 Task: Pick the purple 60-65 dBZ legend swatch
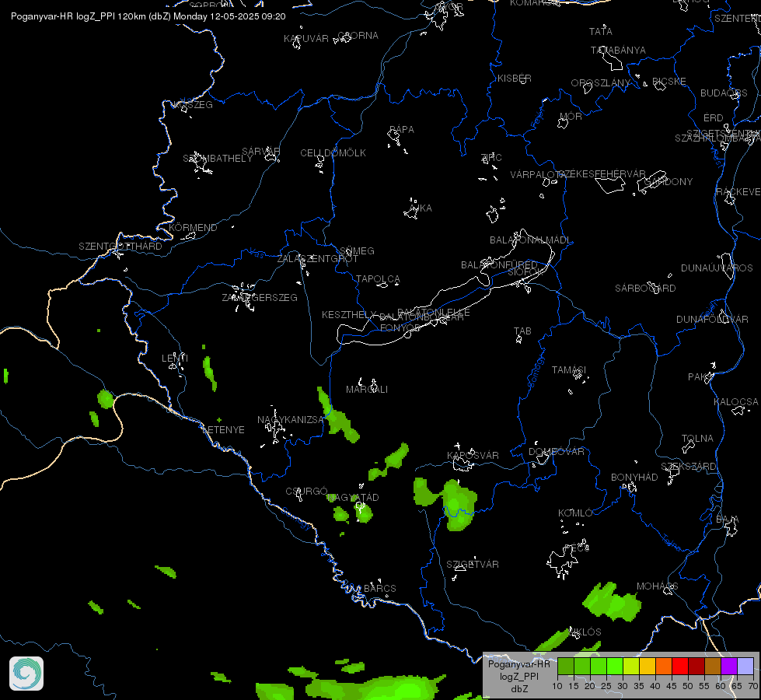click(729, 666)
